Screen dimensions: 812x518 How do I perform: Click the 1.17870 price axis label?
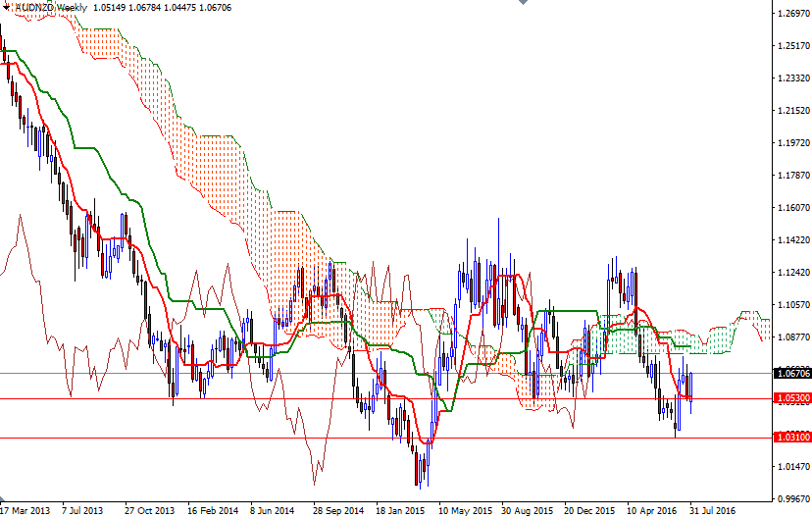point(794,176)
